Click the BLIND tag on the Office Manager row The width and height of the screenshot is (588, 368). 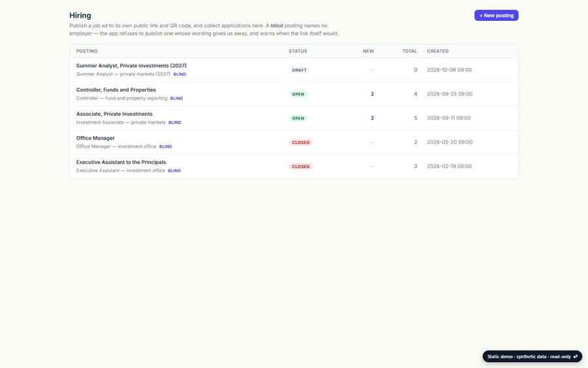[166, 146]
